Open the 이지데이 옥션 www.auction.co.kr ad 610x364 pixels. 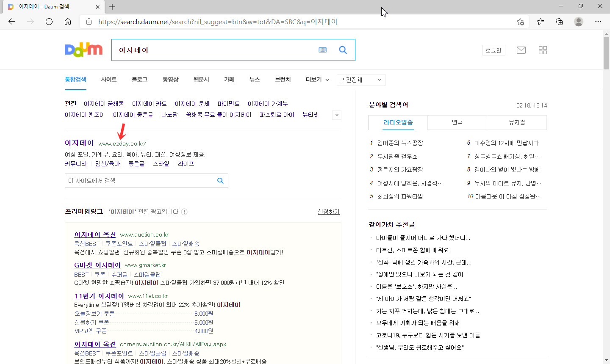pyautogui.click(x=95, y=234)
